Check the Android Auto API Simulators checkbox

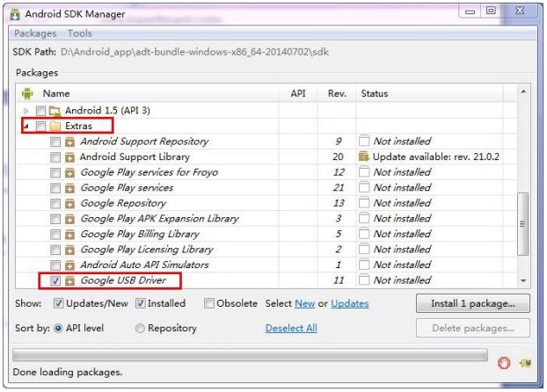coord(55,265)
